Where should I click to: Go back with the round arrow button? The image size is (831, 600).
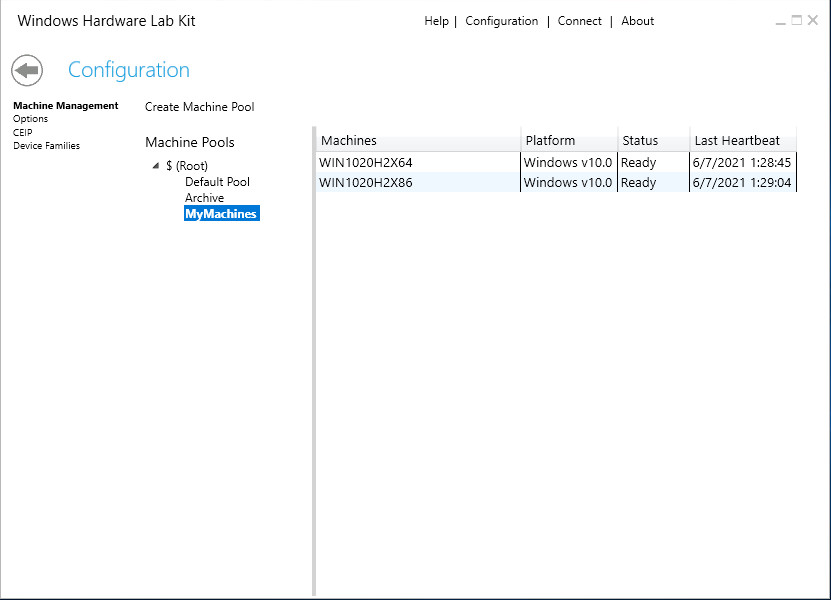[27, 70]
